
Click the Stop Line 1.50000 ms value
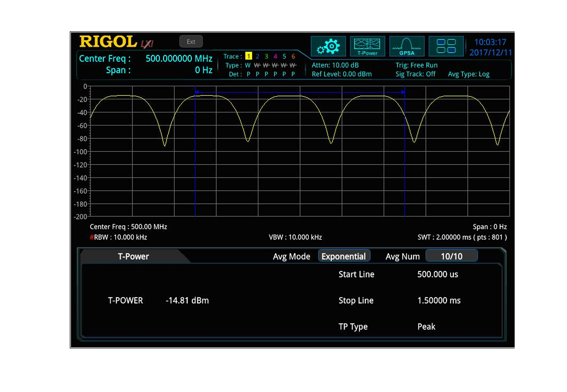pyautogui.click(x=439, y=300)
